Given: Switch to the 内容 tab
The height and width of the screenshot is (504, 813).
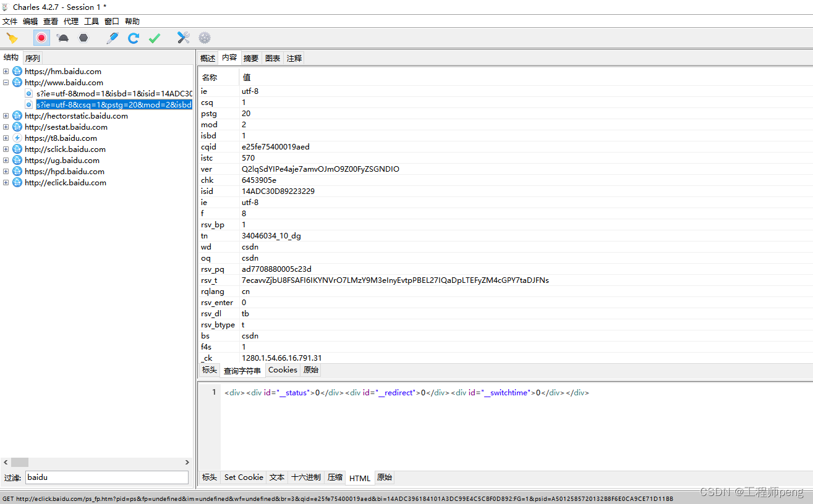Looking at the screenshot, I should (229, 57).
